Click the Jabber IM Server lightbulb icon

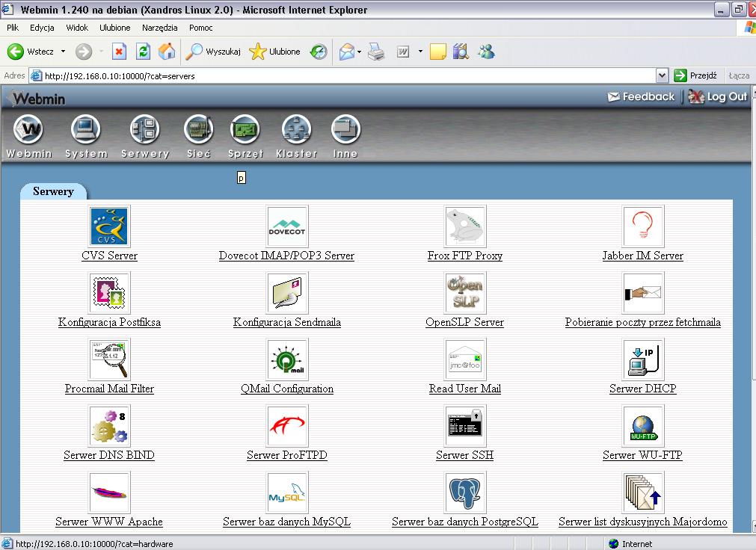tap(642, 226)
